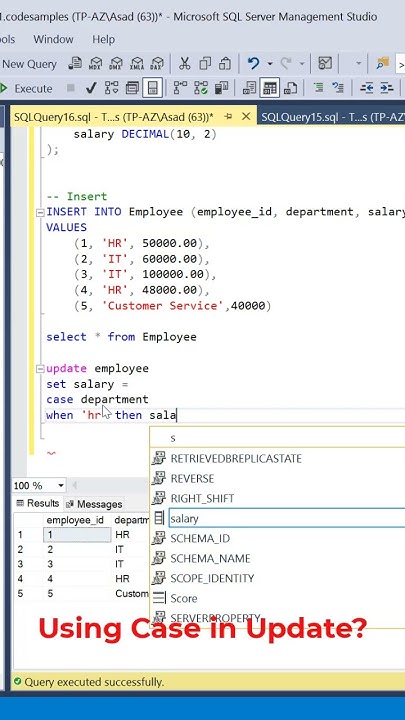The height and width of the screenshot is (720, 405).
Task: Open a new DAX query
Action: coord(157,63)
